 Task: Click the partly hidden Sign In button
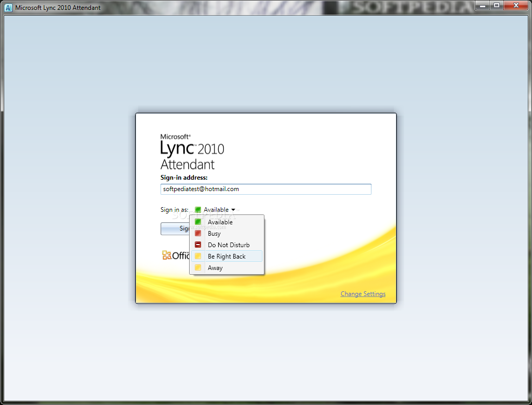click(175, 228)
